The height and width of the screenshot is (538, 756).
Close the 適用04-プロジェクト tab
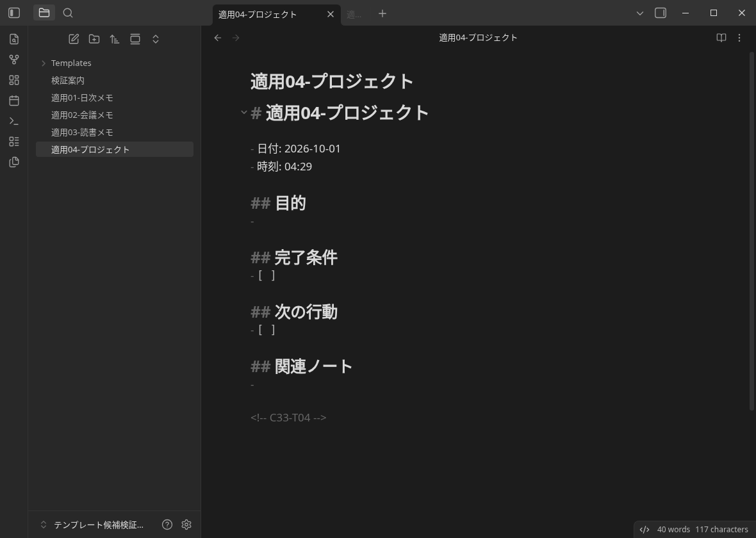point(330,14)
